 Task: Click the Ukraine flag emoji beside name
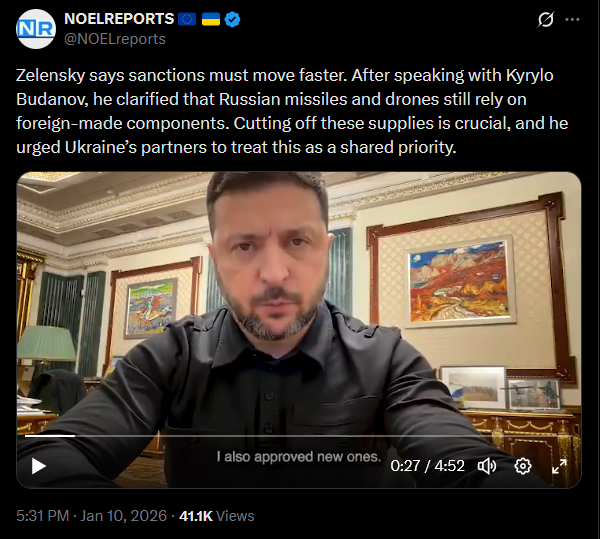(x=211, y=19)
